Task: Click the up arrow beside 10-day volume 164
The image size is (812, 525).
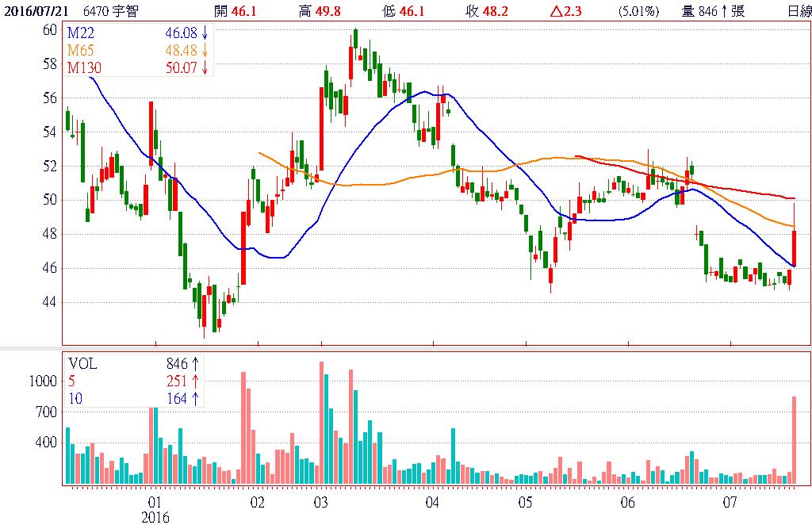Action: pos(195,399)
